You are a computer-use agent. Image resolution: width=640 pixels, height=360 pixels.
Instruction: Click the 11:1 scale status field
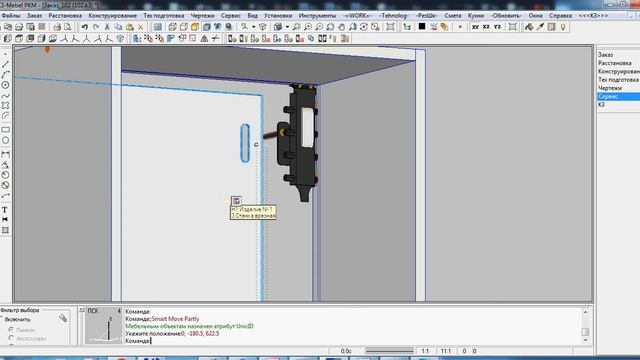[x=446, y=351]
